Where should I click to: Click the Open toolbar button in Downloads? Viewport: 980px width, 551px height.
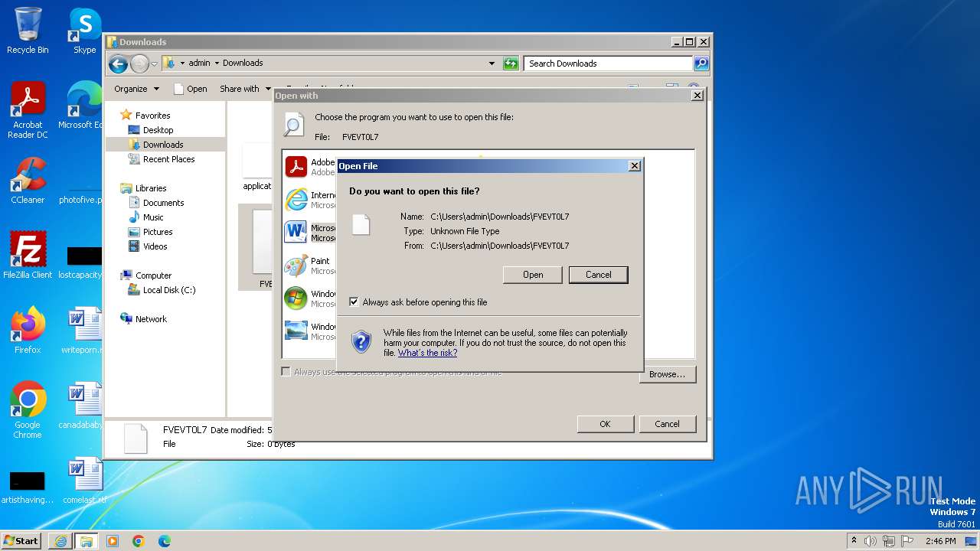pyautogui.click(x=191, y=89)
